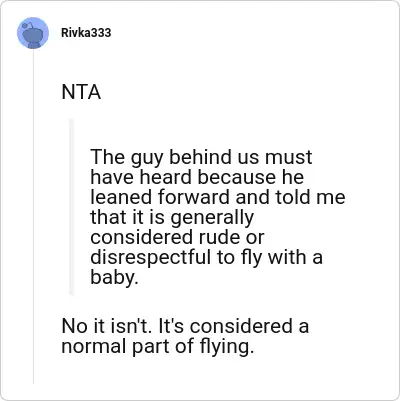Click the word 'baby.' ending the quote
The width and height of the screenshot is (400, 401).
(114, 277)
